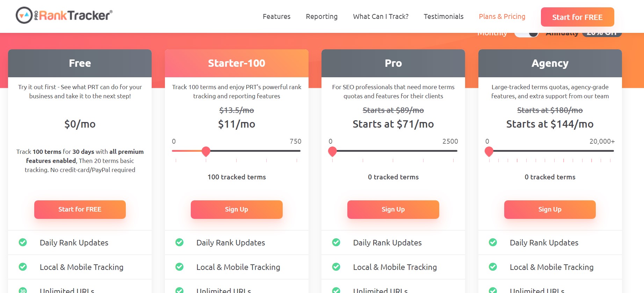Screen dimensions: 644x293
Task: Click Starter-100 Daily Rank Updates checkmark
Action: click(179, 242)
